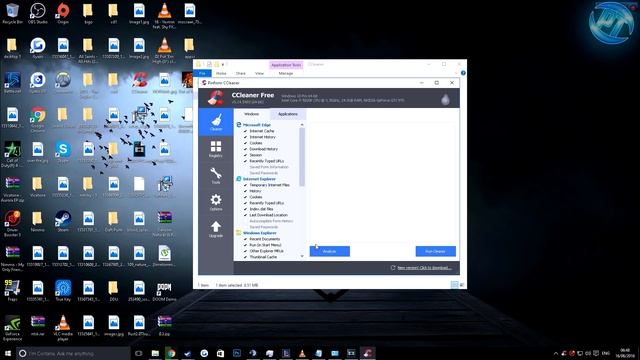Open Steam desktop shortcut
Viewport: 640px width, 360px height.
(63, 222)
